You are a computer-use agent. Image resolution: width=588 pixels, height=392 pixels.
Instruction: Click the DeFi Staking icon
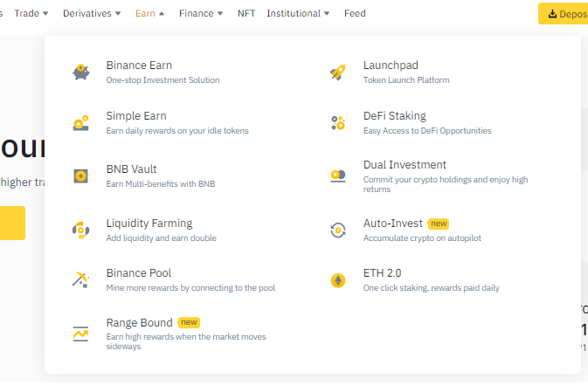(338, 123)
